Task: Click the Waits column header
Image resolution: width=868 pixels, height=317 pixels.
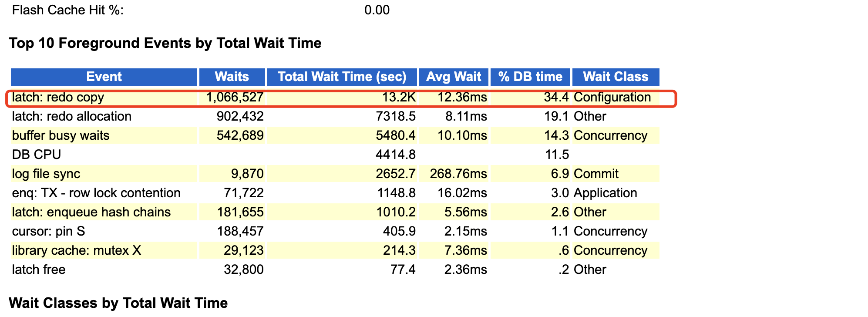Action: (232, 77)
